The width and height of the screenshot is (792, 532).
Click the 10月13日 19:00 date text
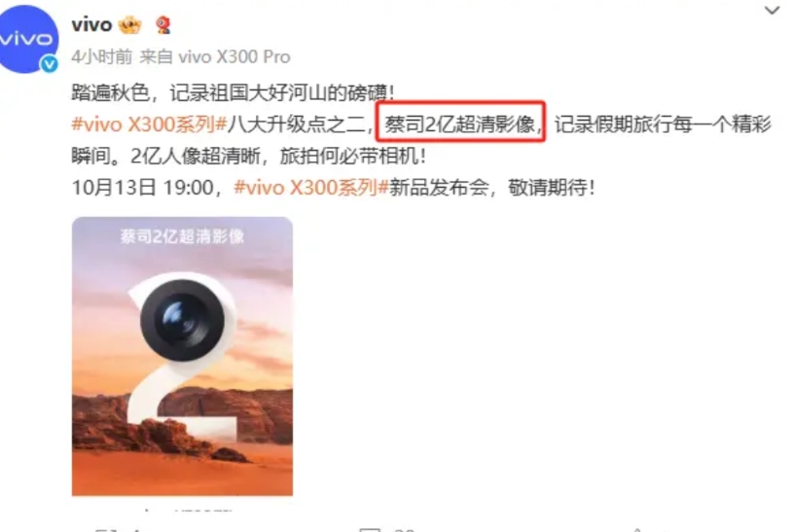point(143,188)
